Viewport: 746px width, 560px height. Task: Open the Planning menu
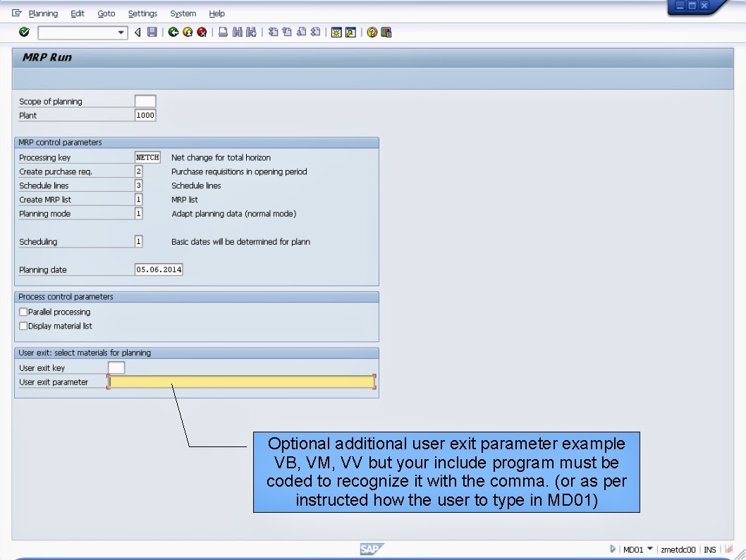point(43,13)
